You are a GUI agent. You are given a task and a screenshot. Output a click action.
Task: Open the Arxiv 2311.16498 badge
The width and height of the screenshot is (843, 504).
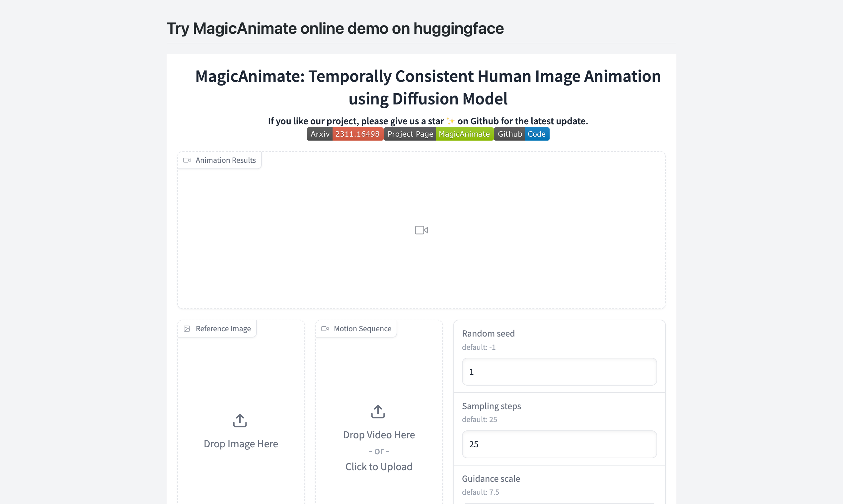coord(345,134)
